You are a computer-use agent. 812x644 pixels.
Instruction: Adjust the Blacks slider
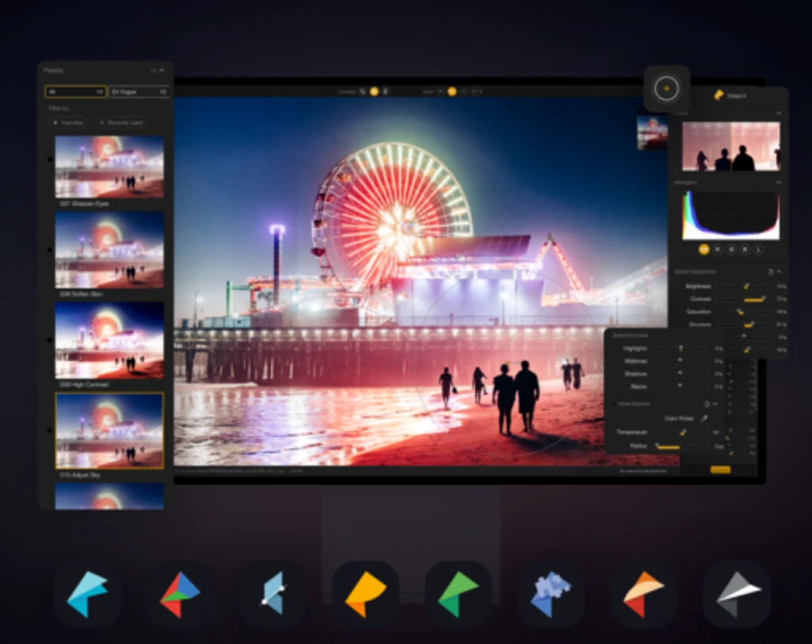pyautogui.click(x=680, y=387)
